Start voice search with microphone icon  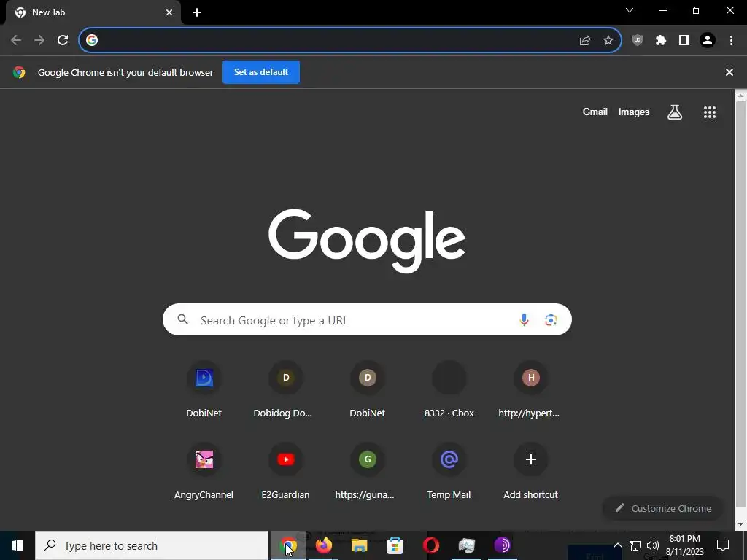(x=524, y=320)
